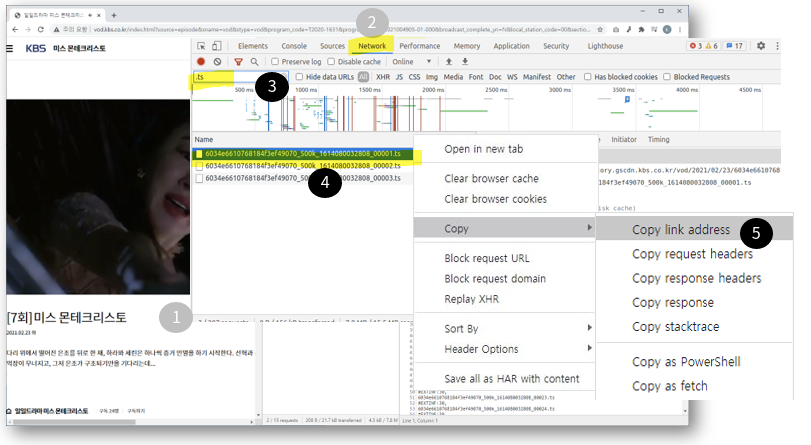Viewport: 811px width, 445px height.
Task: Open DevTools more options menu
Action: [x=777, y=46]
